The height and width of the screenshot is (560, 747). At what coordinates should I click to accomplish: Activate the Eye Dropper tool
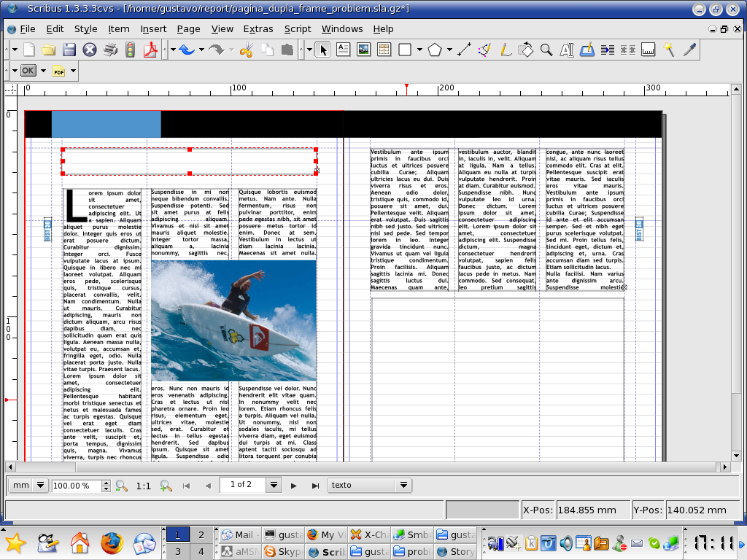[689, 50]
